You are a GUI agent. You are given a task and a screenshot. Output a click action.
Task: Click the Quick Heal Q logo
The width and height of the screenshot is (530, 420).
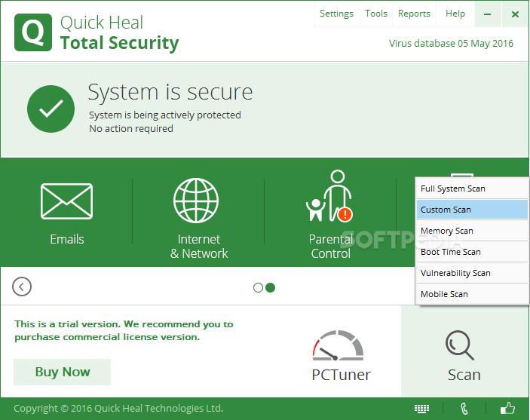(x=33, y=32)
